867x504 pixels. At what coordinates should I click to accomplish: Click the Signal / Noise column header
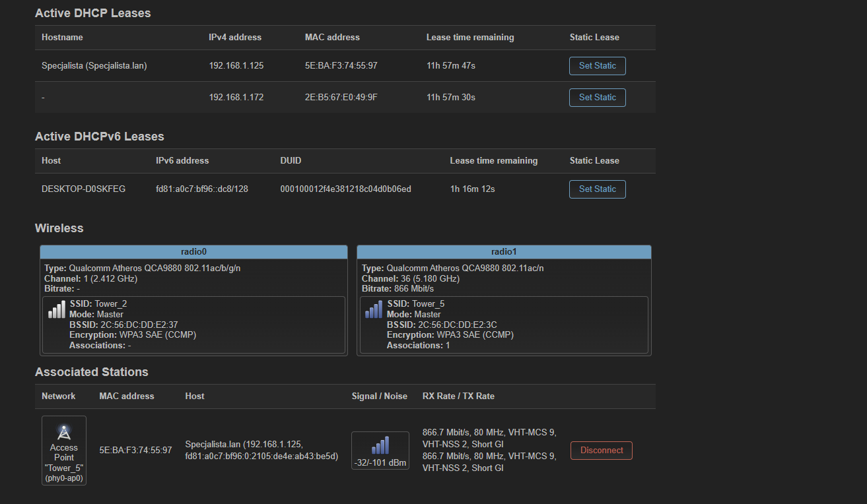(x=380, y=396)
